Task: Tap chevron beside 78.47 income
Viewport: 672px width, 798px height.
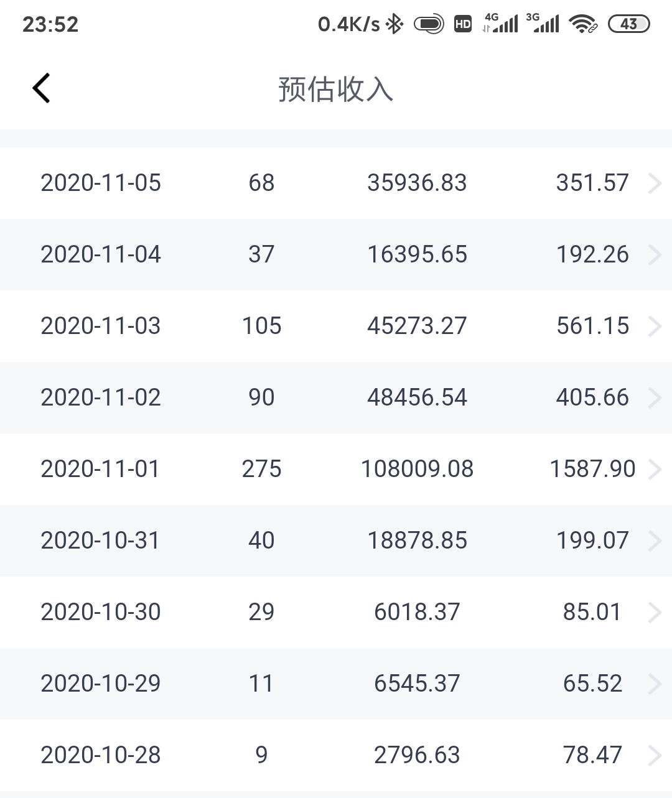Action: point(654,756)
